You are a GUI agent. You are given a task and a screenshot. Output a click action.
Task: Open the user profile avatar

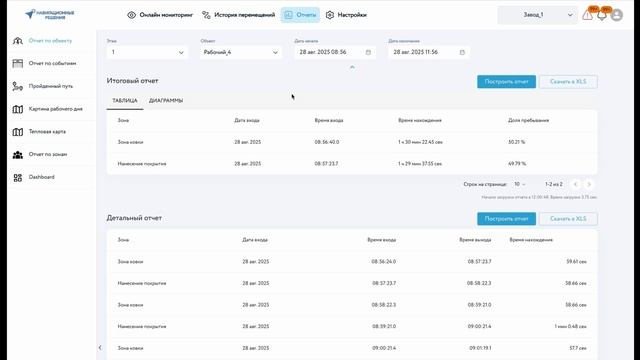click(617, 15)
